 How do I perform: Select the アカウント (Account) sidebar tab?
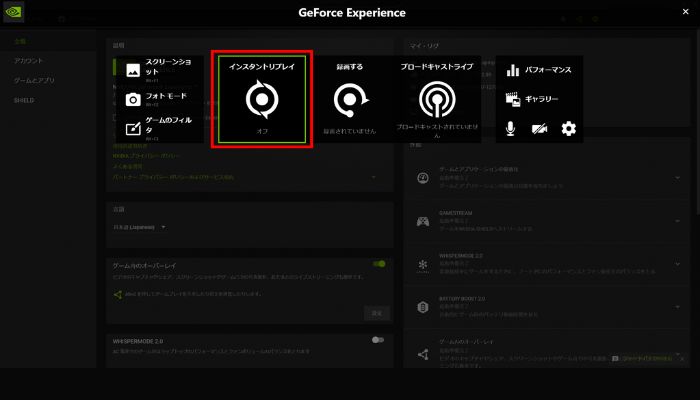click(28, 61)
